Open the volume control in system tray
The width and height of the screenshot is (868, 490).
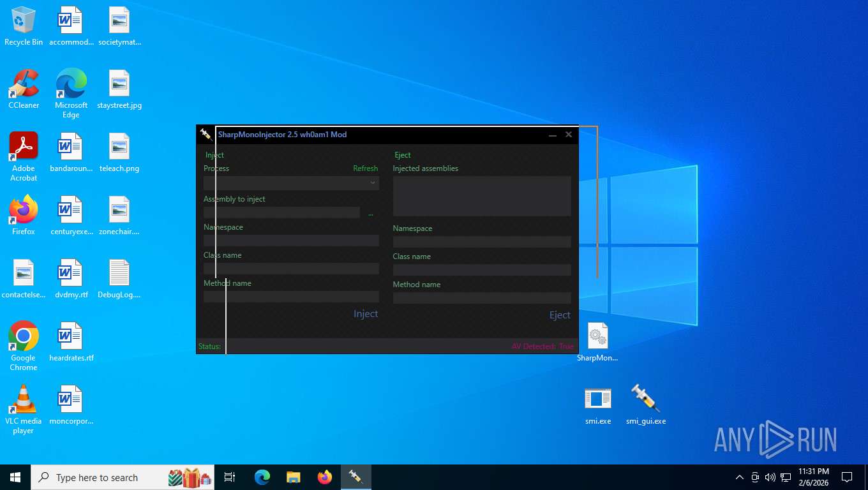pos(770,477)
